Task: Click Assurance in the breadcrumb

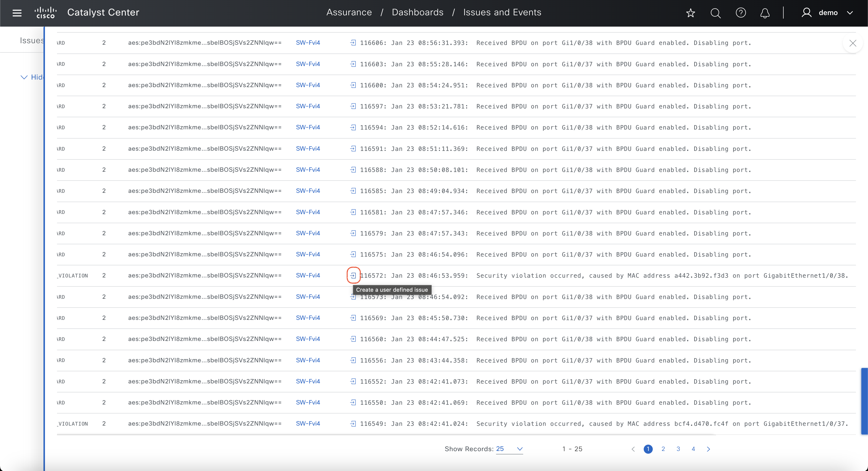Action: coord(349,13)
